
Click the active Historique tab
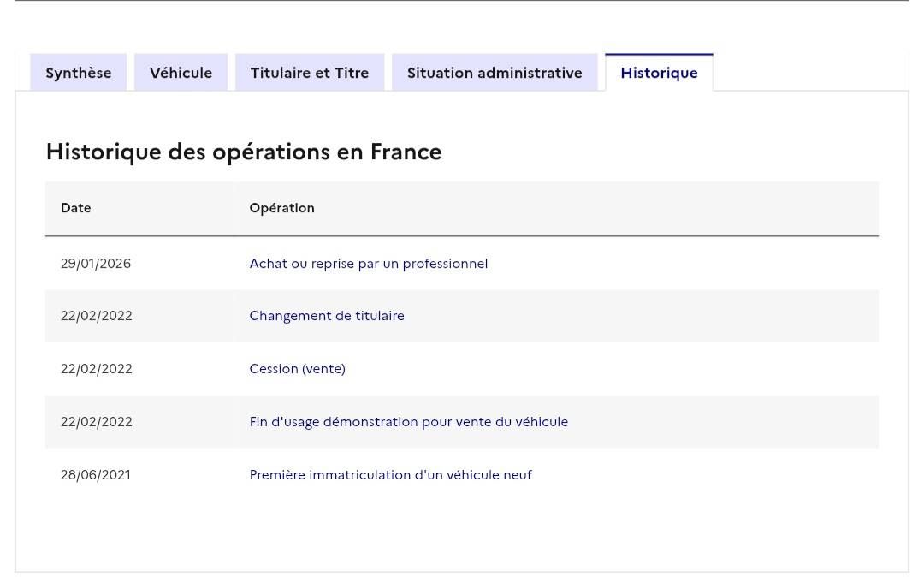tap(659, 73)
